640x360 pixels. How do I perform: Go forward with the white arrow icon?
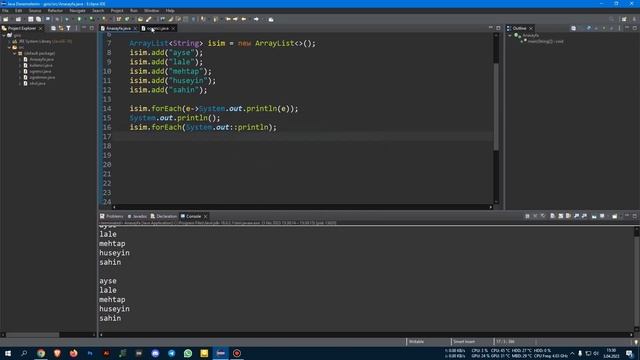click(x=256, y=19)
